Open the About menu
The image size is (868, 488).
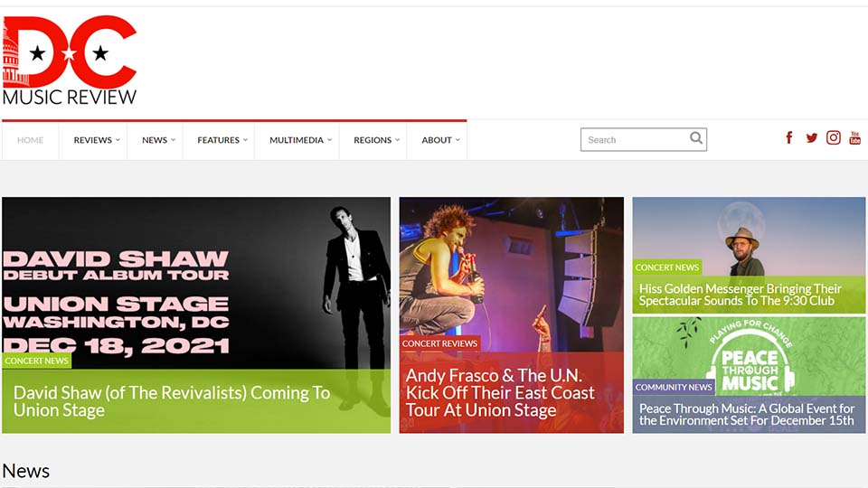(x=437, y=141)
